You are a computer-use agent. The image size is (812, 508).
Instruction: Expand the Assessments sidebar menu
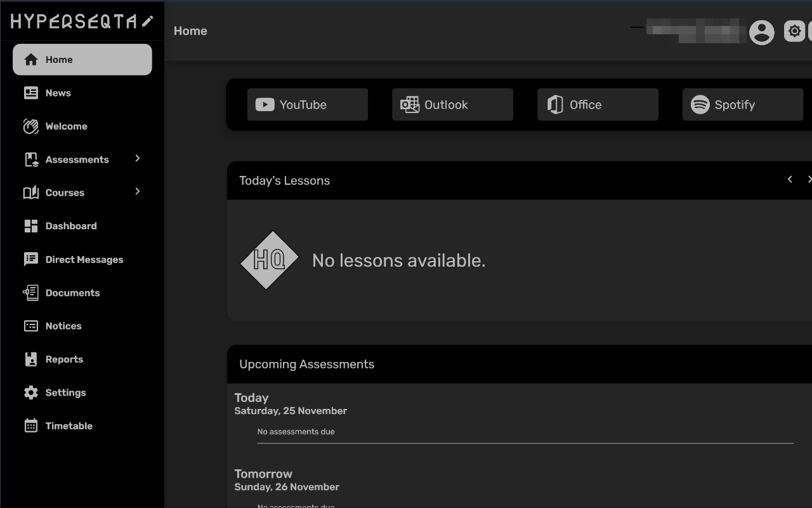coord(138,159)
